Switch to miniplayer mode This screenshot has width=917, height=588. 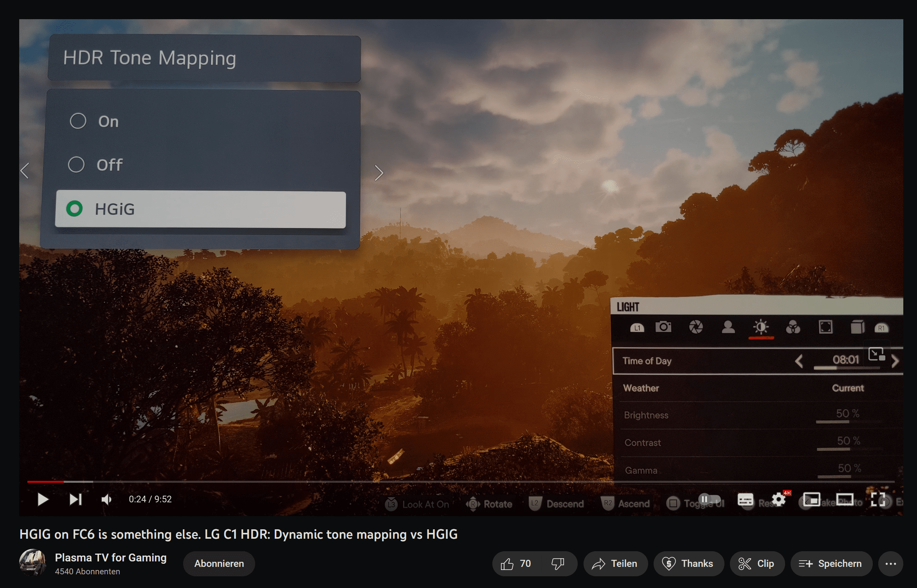tap(811, 500)
